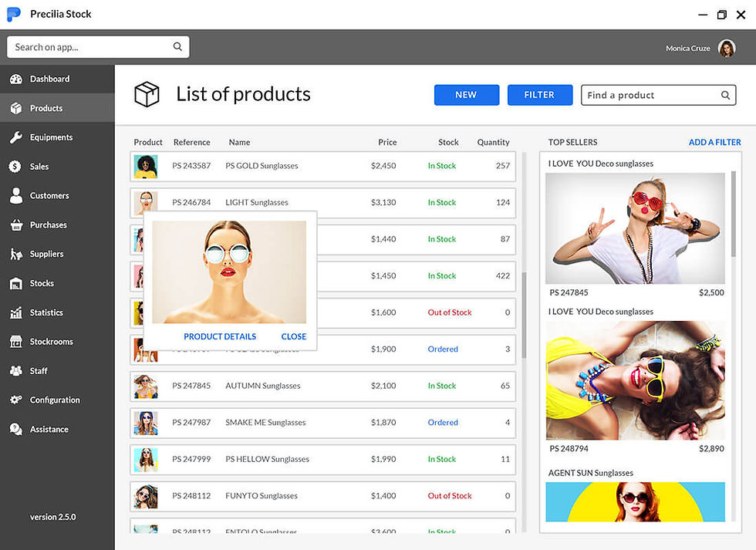Click the Dashboard gauge icon in sidebar
The image size is (756, 550).
pos(16,79)
